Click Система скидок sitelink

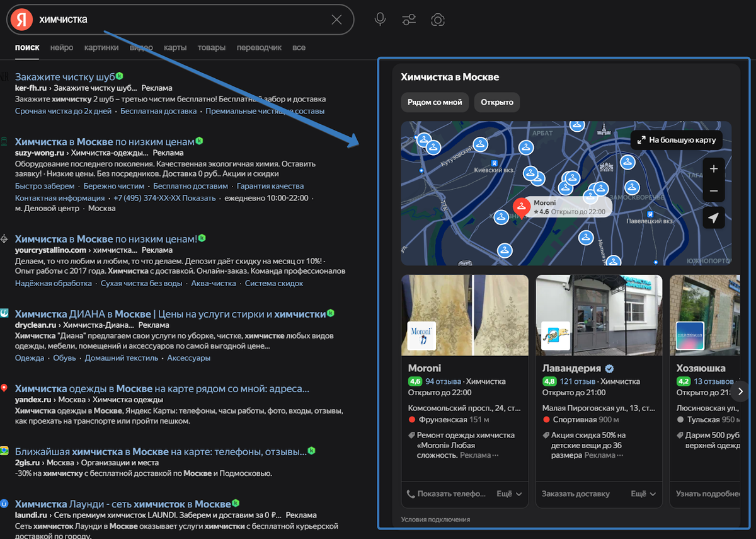click(274, 283)
